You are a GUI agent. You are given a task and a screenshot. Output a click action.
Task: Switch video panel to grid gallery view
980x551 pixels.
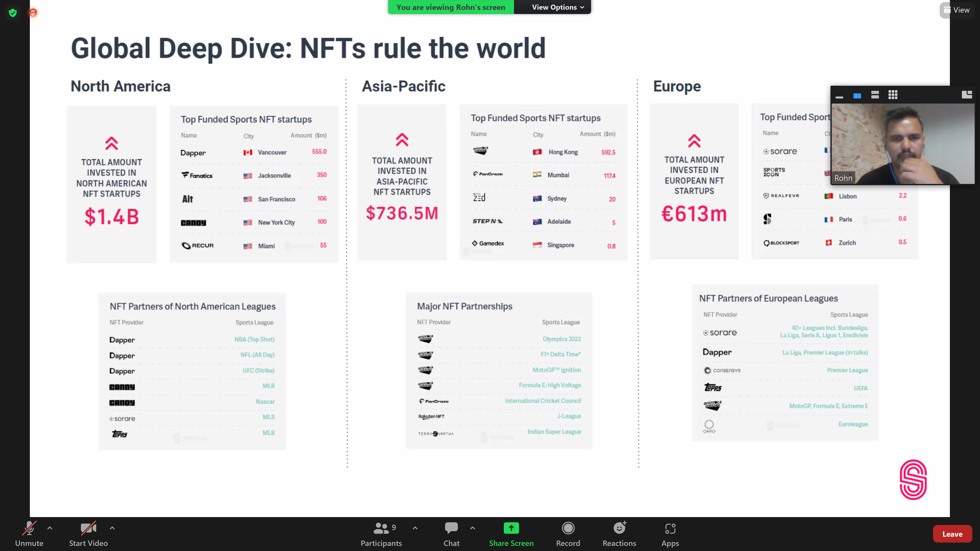[893, 95]
